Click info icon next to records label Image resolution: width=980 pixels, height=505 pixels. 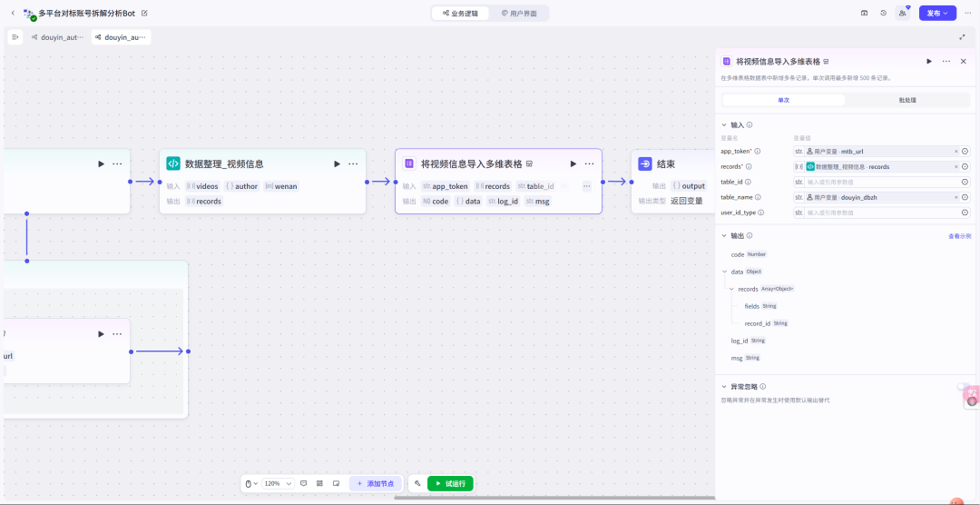(x=749, y=167)
